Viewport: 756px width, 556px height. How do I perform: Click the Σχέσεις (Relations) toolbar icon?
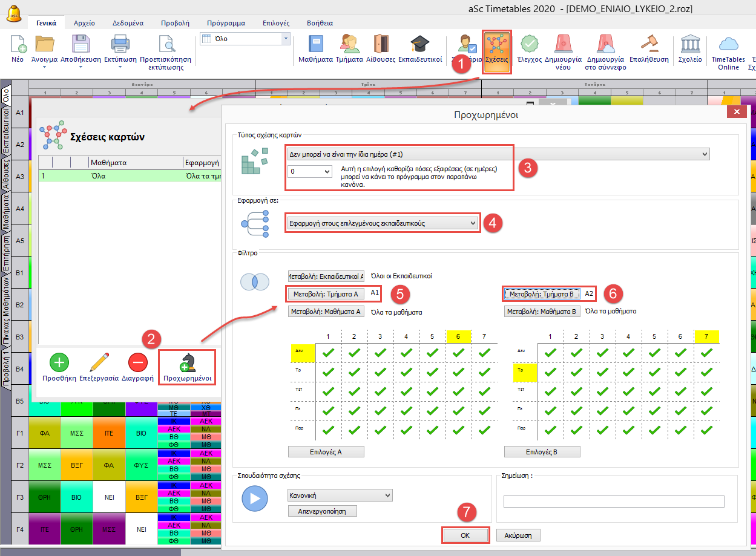coord(497,46)
